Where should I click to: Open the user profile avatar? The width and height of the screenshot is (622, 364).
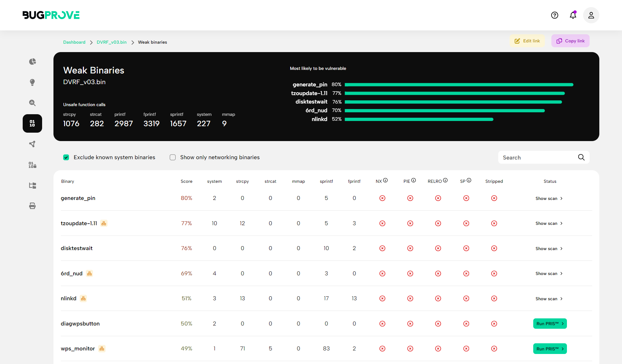pos(591,15)
